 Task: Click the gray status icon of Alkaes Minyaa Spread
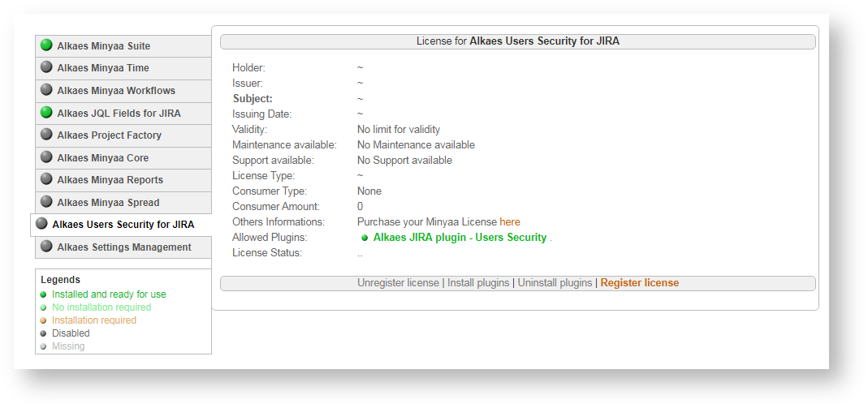click(x=46, y=202)
